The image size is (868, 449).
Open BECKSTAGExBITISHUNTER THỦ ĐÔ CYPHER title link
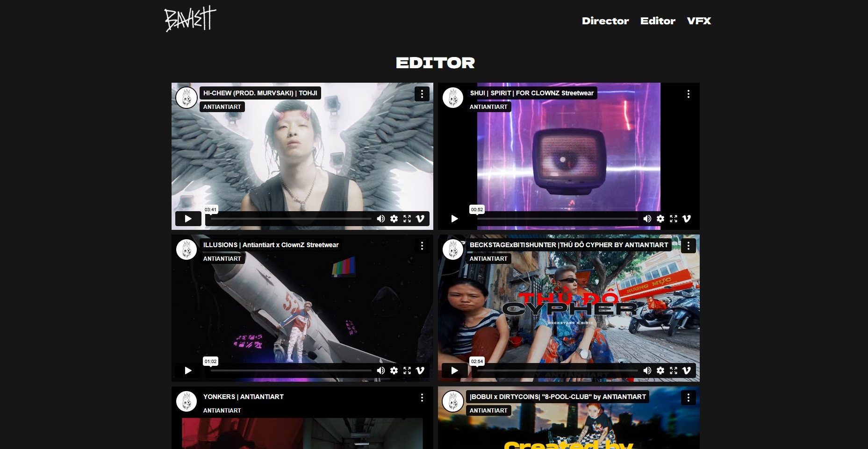pos(569,245)
